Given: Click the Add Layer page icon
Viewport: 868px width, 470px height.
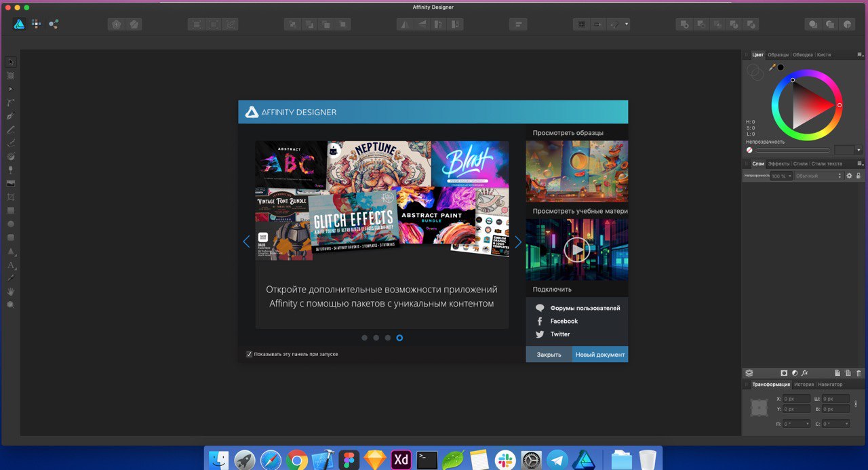Looking at the screenshot, I should tap(837, 373).
